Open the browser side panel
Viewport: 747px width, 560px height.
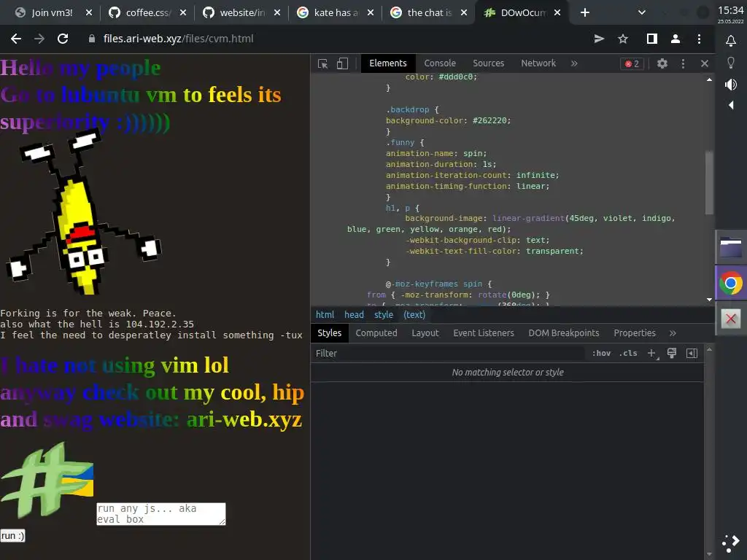(x=652, y=39)
